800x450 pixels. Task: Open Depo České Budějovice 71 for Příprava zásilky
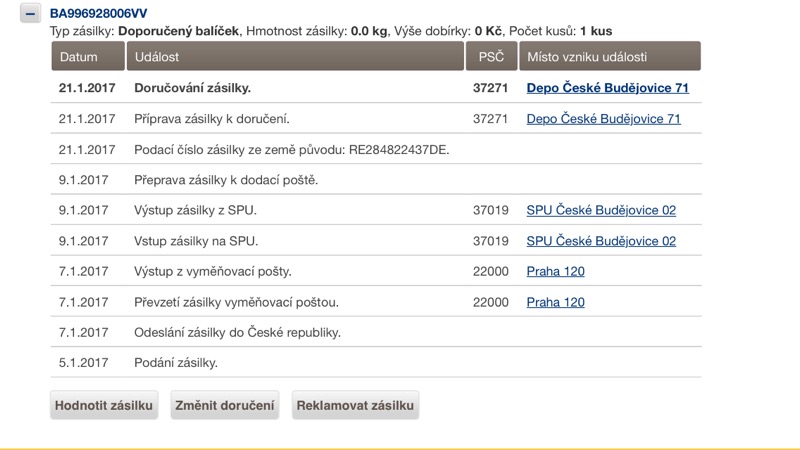tap(603, 119)
